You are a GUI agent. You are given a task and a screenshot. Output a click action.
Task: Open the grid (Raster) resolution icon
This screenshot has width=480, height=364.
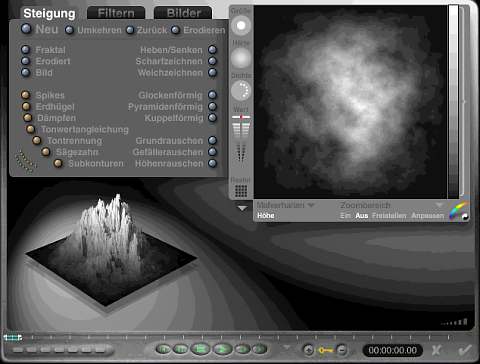(241, 191)
